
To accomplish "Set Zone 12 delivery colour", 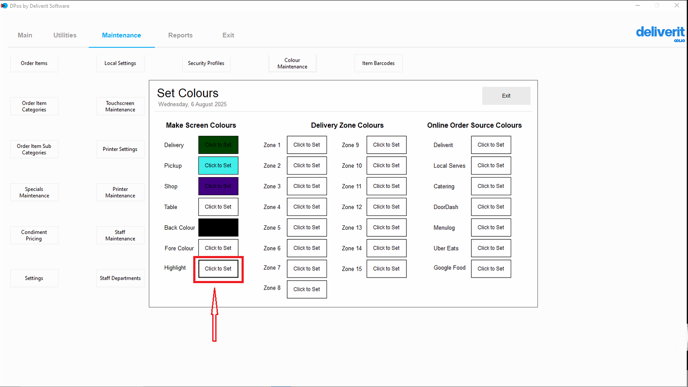I will point(386,207).
